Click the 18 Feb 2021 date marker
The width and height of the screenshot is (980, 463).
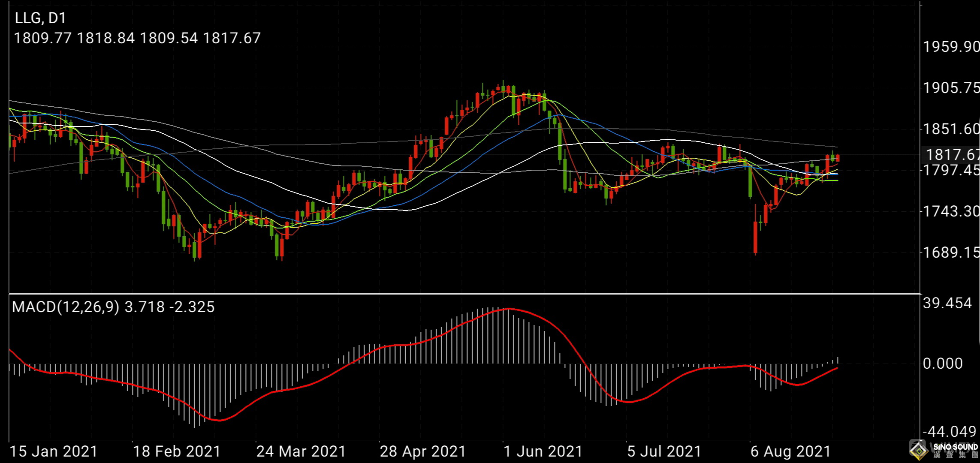[x=176, y=451]
